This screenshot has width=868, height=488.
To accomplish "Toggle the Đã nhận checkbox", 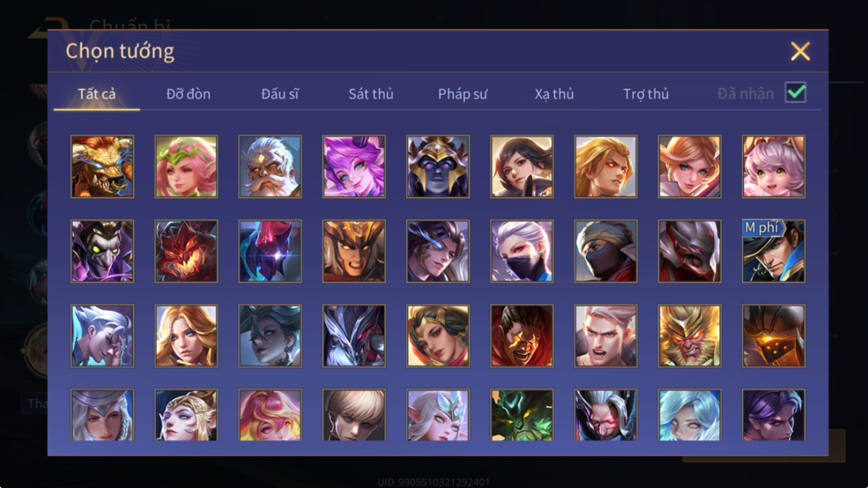I will coord(795,92).
